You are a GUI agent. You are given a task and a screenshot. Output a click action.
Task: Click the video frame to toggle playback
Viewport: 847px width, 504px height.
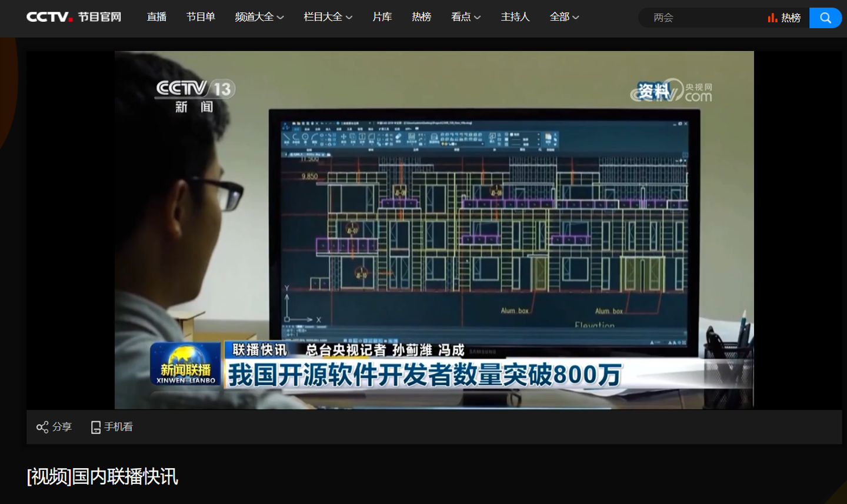[x=433, y=229]
